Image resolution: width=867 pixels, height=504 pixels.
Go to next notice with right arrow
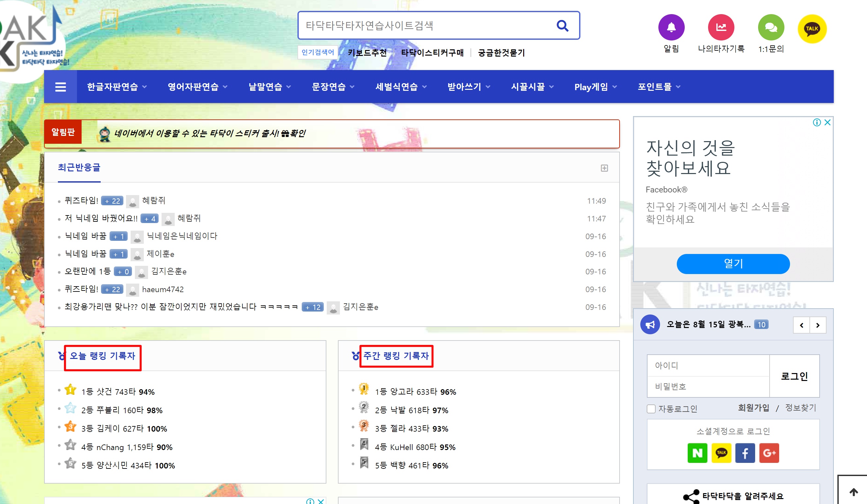point(818,325)
